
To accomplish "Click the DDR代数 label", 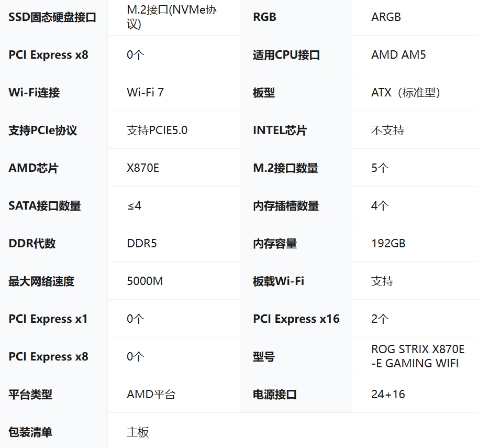I will tap(32, 244).
